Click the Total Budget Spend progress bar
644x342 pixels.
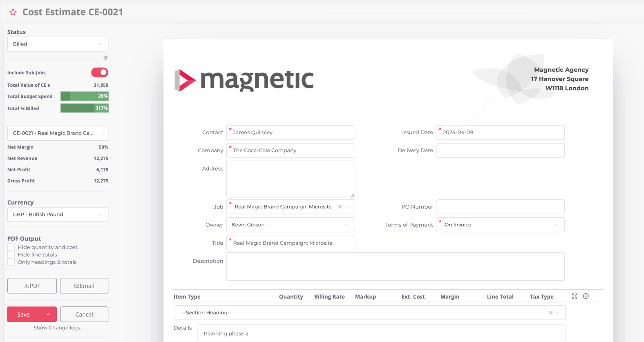(x=85, y=97)
